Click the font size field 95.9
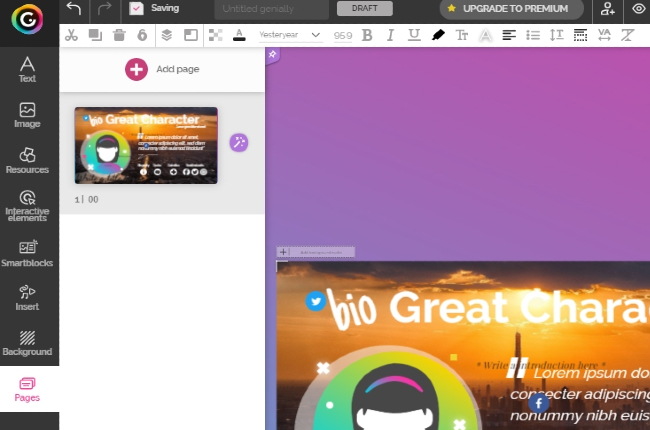Image resolution: width=650 pixels, height=430 pixels. pyautogui.click(x=342, y=36)
